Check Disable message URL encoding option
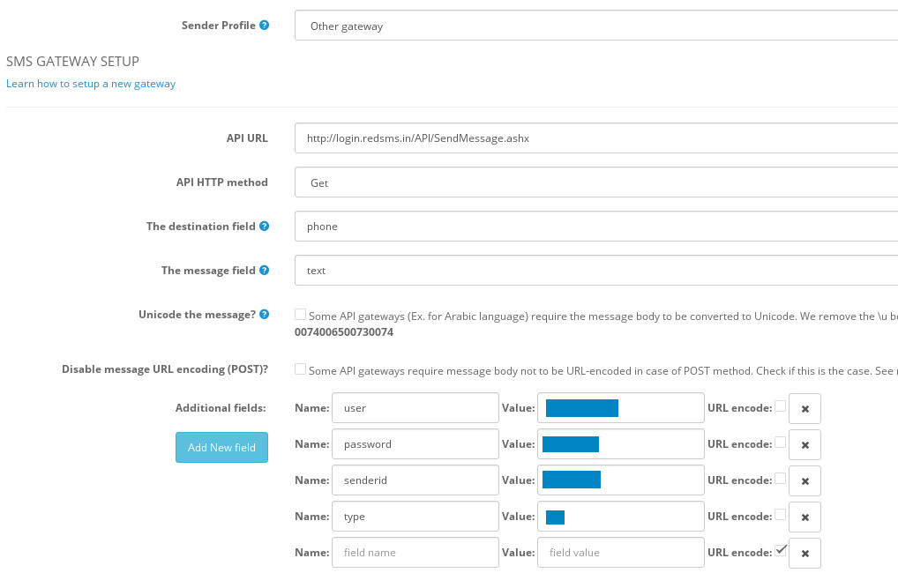898x588 pixels. (x=301, y=369)
